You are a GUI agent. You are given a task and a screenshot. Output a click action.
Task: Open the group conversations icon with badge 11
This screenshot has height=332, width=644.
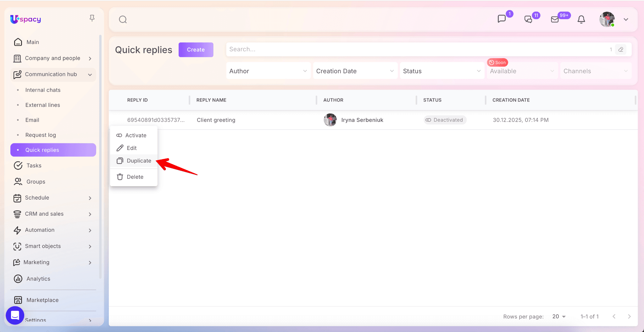click(x=528, y=19)
